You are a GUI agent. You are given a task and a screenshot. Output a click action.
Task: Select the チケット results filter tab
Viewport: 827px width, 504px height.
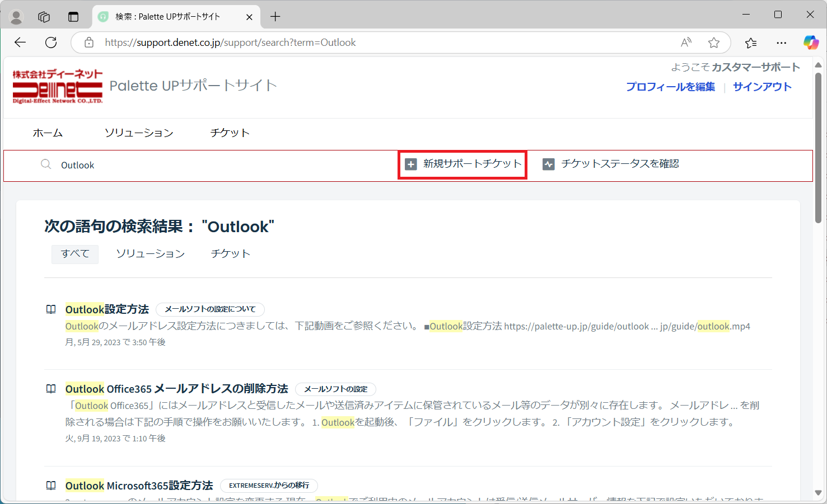click(230, 254)
